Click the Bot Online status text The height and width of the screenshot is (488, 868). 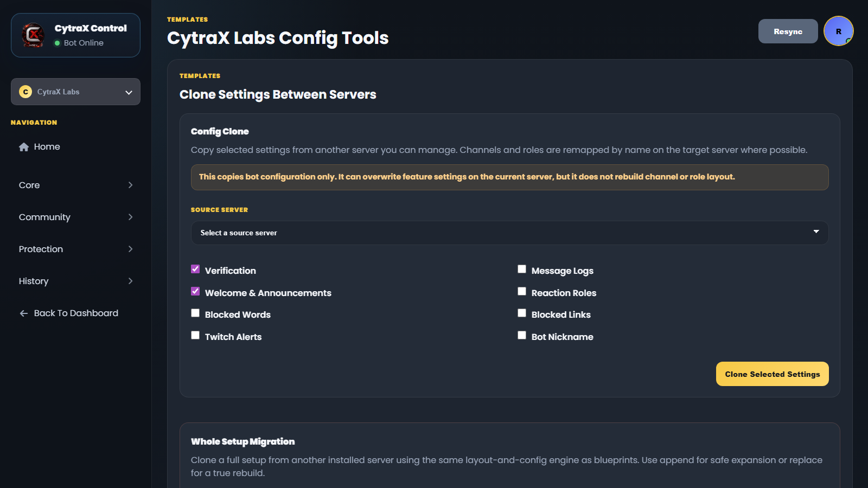(x=84, y=43)
